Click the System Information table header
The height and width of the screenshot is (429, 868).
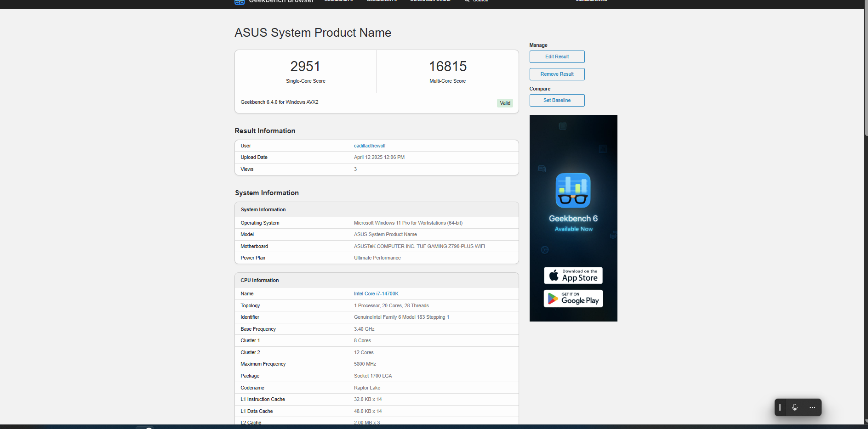377,209
